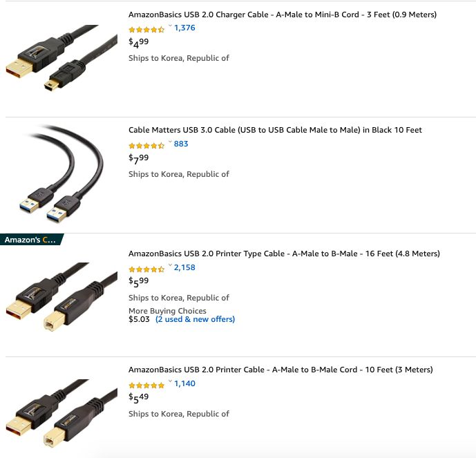Expand rating chevron beside 1,140 reviews
476x458 pixels.
170,381
